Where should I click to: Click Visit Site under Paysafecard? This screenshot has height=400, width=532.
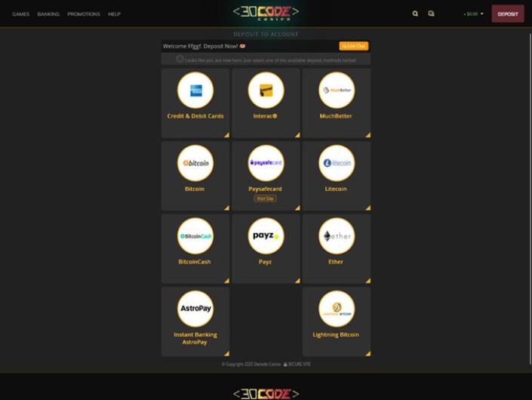click(x=265, y=198)
